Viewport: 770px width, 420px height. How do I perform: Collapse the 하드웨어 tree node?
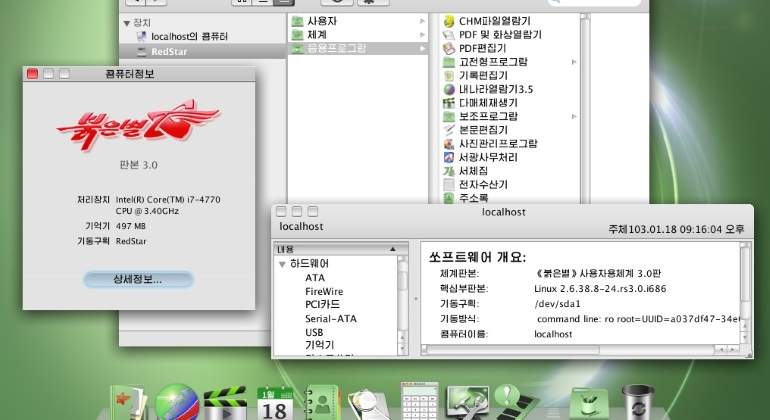click(282, 264)
